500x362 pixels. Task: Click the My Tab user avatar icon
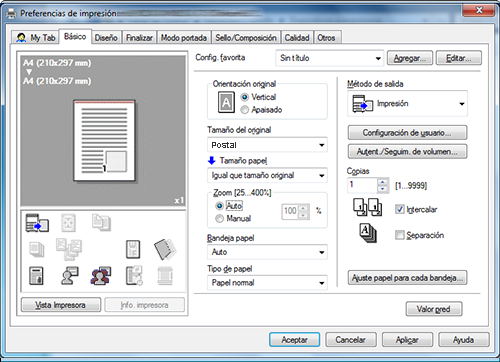(21, 38)
